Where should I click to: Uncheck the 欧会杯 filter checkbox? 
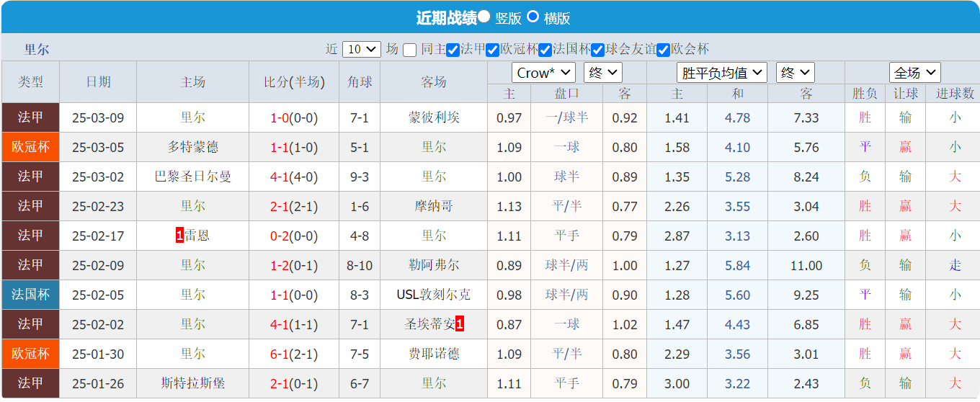pos(663,50)
